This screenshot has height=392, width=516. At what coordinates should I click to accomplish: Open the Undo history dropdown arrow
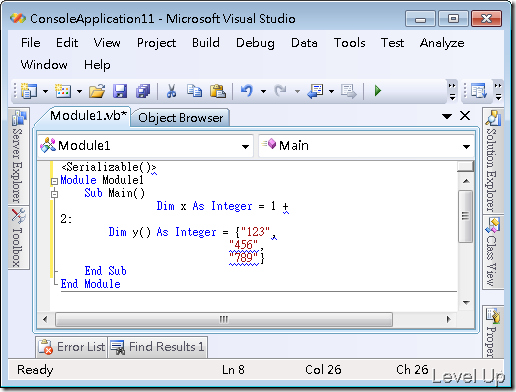(263, 91)
